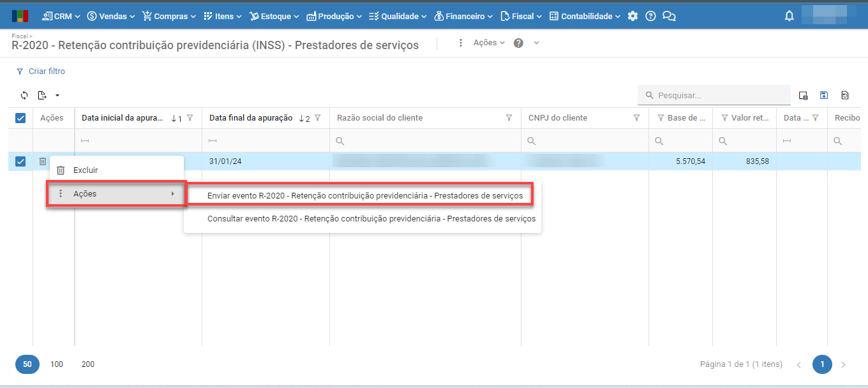This screenshot has width=868, height=388.
Task: Toggle the select-all header checkbox
Action: pos(20,118)
